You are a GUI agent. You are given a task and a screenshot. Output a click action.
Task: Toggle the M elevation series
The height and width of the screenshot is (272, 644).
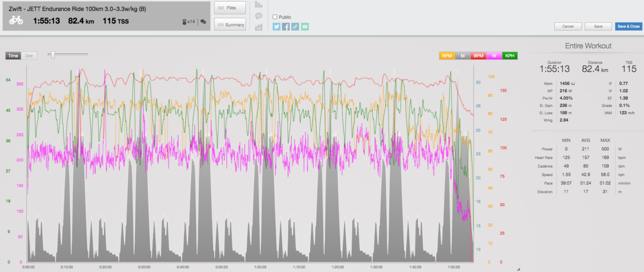(462, 55)
